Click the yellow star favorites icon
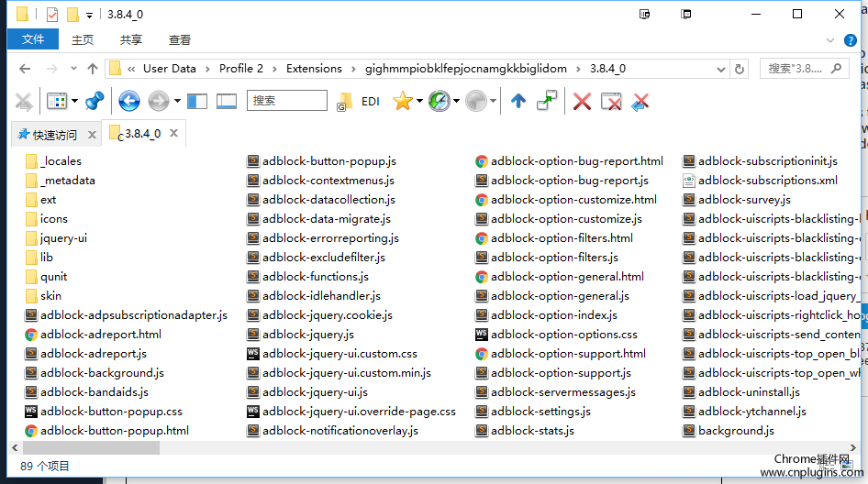Image resolution: width=868 pixels, height=484 pixels. (403, 101)
